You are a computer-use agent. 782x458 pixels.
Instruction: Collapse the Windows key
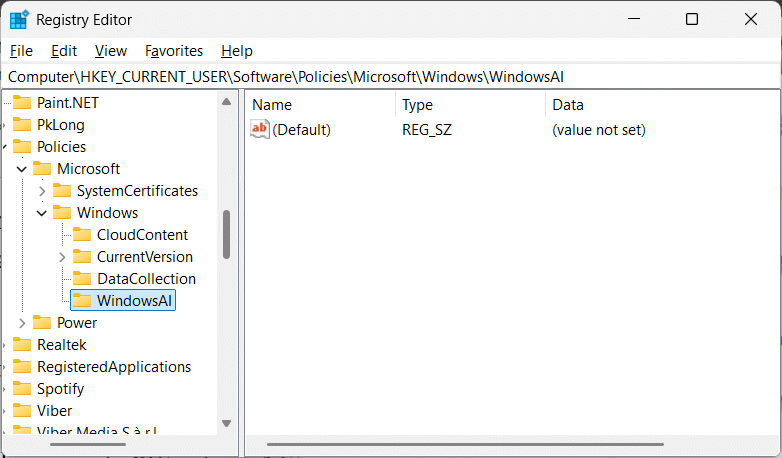(42, 213)
